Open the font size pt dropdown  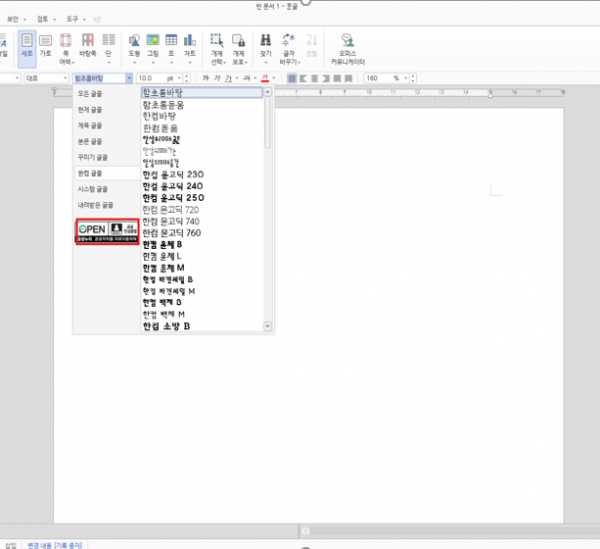point(179,78)
